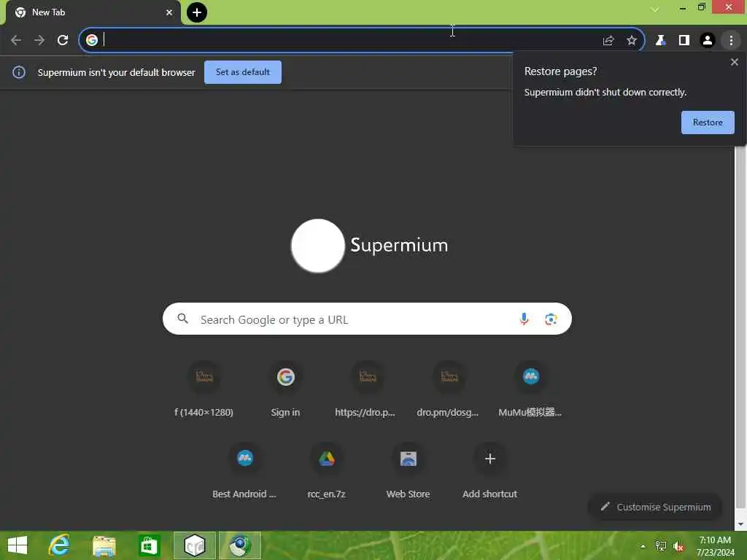747x560 pixels.
Task: Open the network tray icon
Action: coord(661,546)
